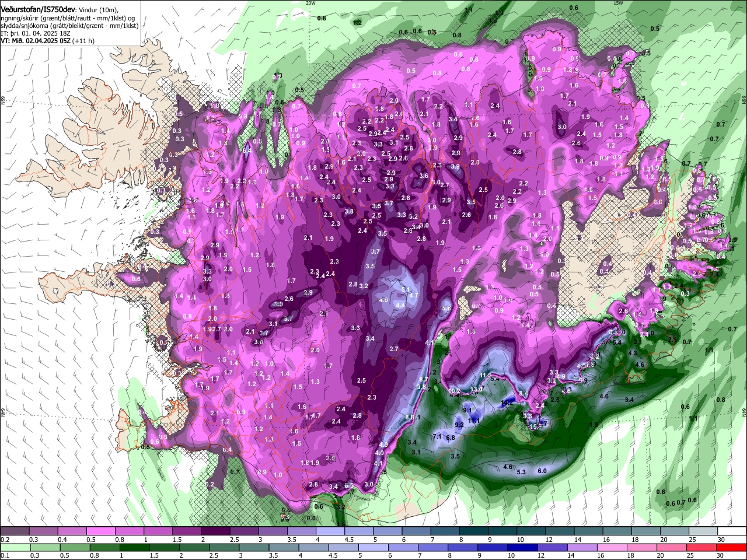Click the 'slydda/snjókoma' description line

(x=69, y=26)
